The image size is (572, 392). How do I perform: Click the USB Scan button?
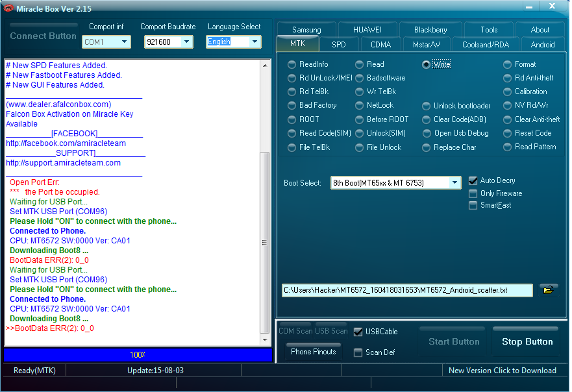pos(331,331)
